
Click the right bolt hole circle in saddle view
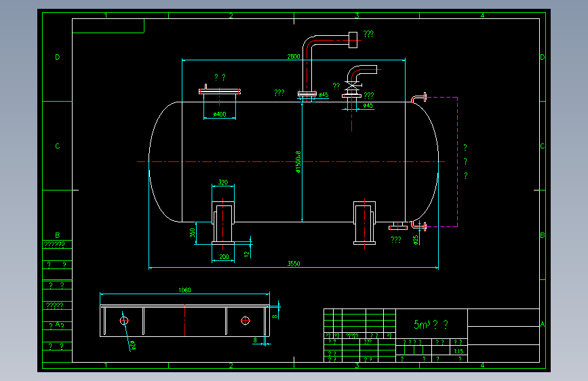point(246,321)
